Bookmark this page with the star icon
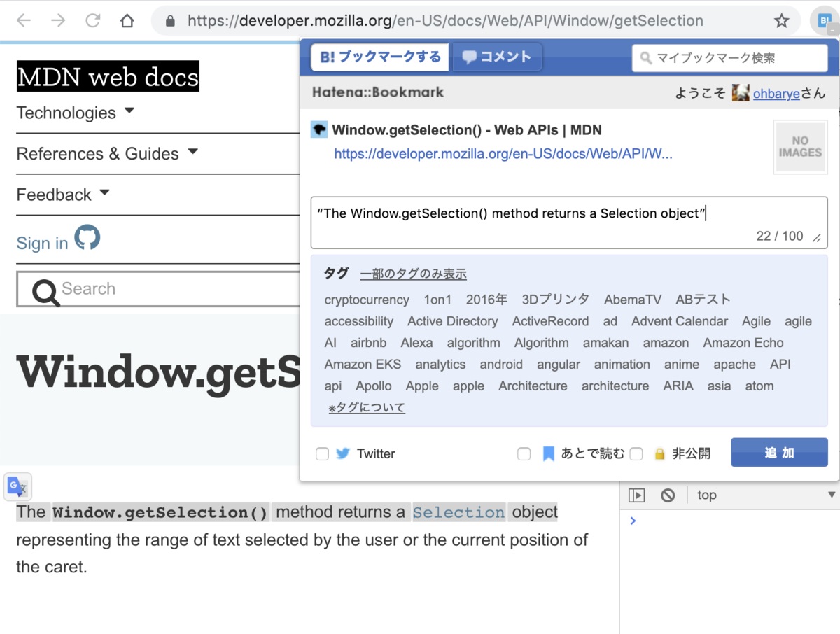The width and height of the screenshot is (840, 634). (782, 21)
